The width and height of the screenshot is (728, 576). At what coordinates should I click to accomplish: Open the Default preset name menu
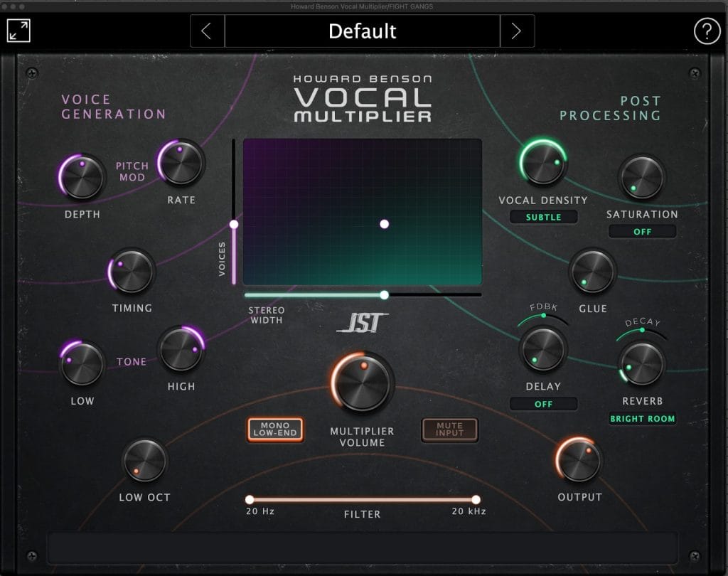(x=363, y=31)
